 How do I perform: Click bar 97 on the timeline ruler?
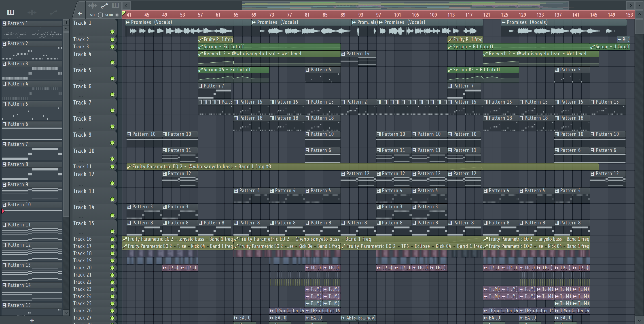[379, 15]
